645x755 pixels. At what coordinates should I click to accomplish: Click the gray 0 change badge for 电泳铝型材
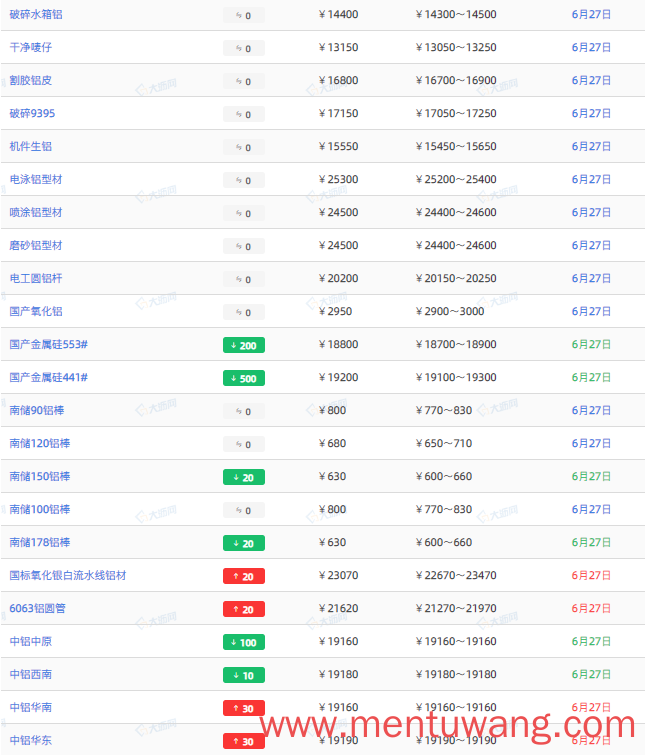[244, 180]
